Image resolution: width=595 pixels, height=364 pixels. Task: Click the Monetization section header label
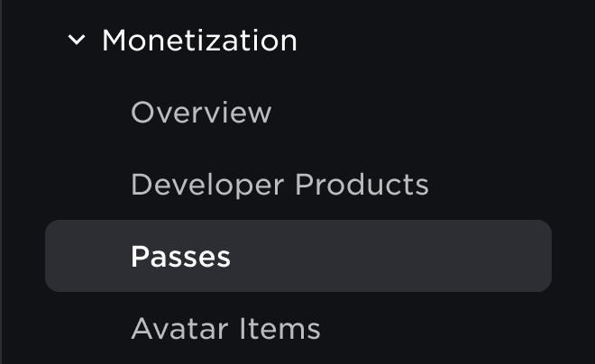pos(199,41)
